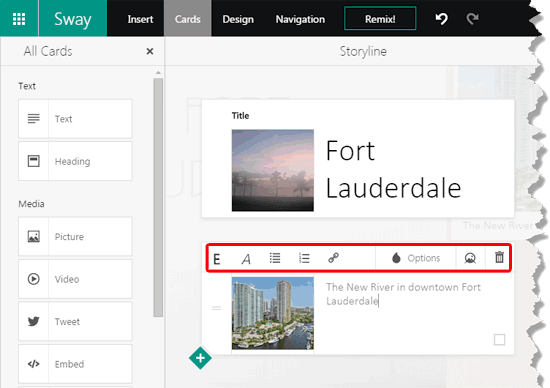Viewport: 550px width, 388px height.
Task: Apply Accent italic A formatting
Action: tap(246, 259)
